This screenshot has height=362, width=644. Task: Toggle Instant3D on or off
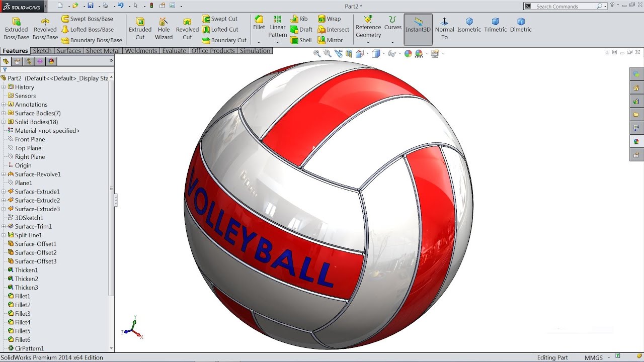pos(418,25)
